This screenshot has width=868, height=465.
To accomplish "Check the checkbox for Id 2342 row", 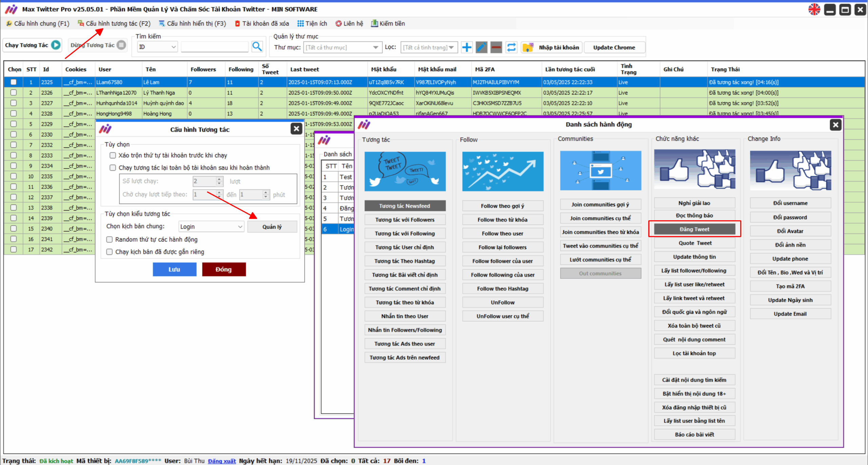I will coord(14,249).
